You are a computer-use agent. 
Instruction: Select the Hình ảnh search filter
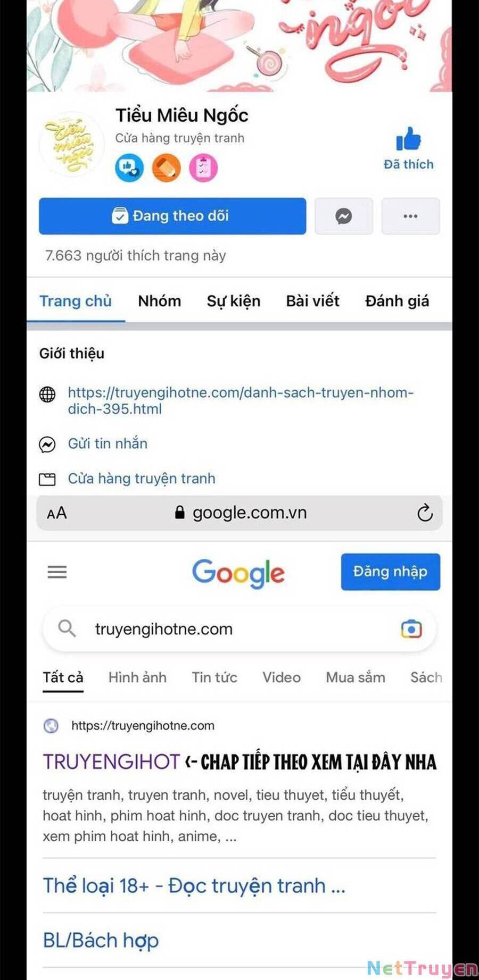[x=137, y=677]
